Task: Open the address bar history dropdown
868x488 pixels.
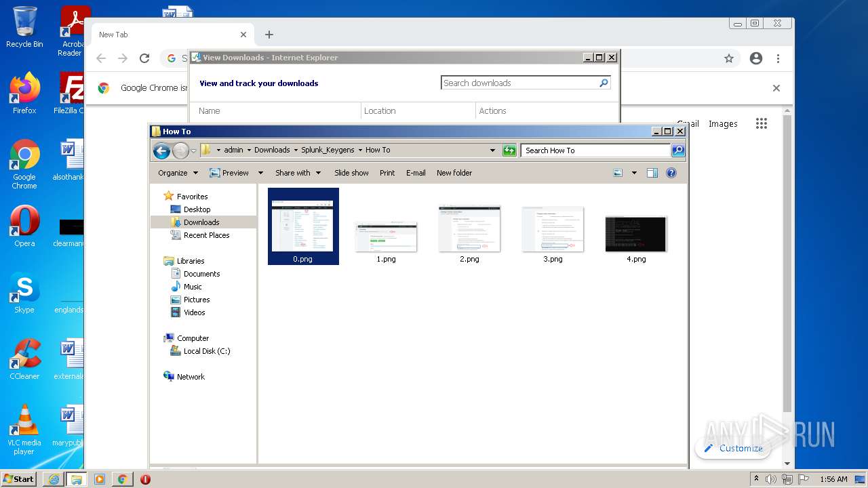Action: point(492,150)
